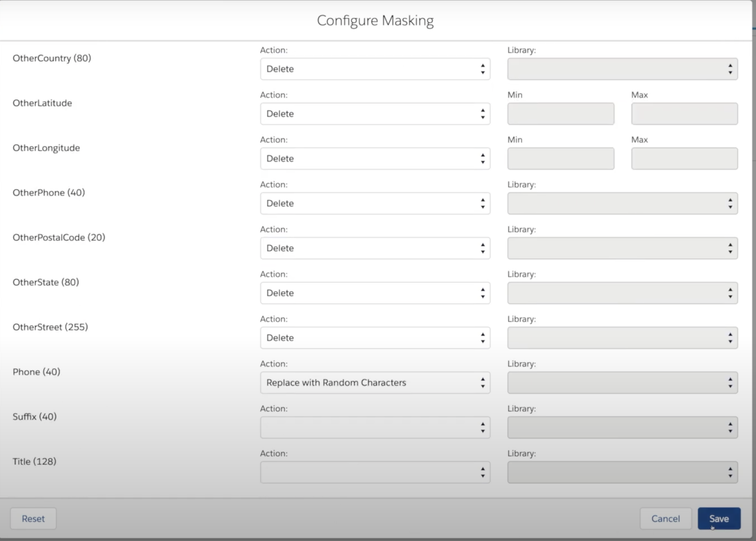Open the OtherPhone Action dropdown

pyautogui.click(x=375, y=203)
